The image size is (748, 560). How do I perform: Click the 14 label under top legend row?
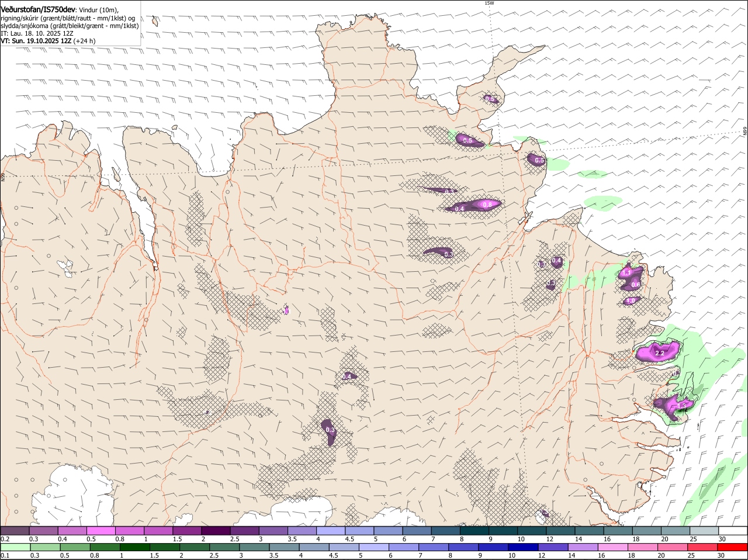click(x=579, y=539)
